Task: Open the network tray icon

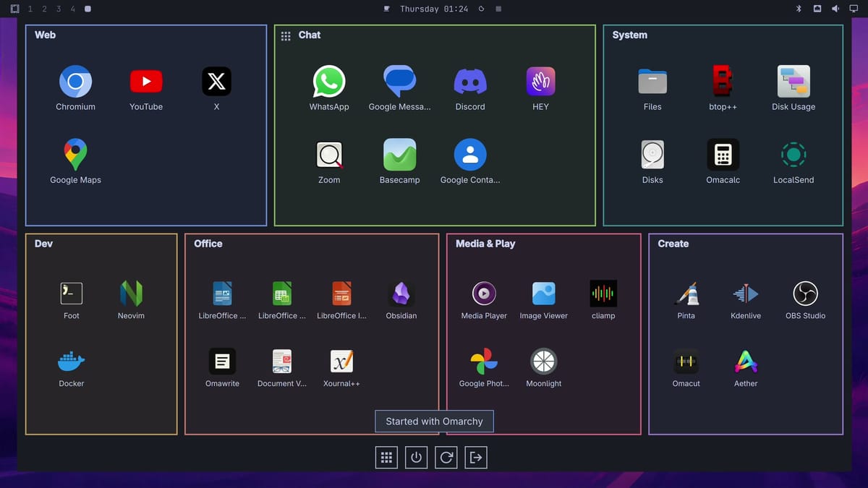Action: [817, 9]
